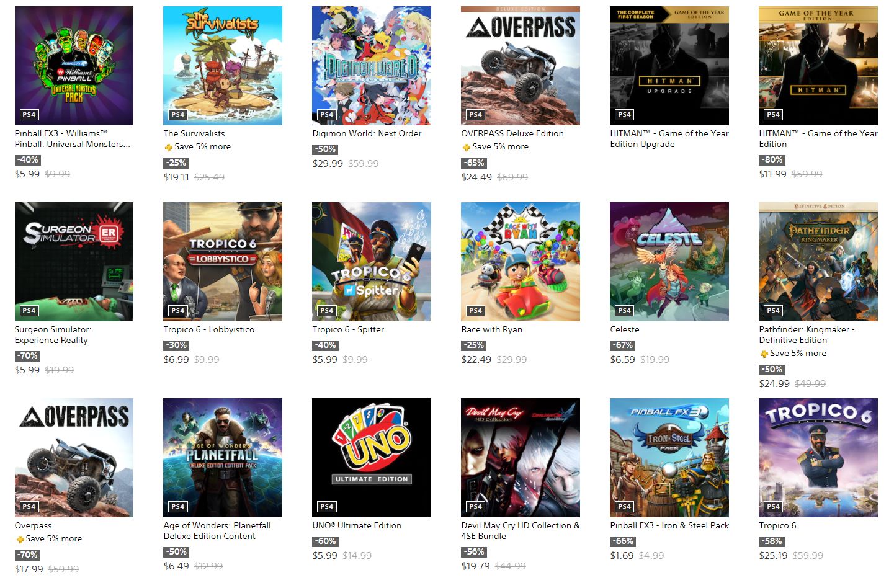Select the Tropico 6 - Spitter artwork

click(372, 262)
